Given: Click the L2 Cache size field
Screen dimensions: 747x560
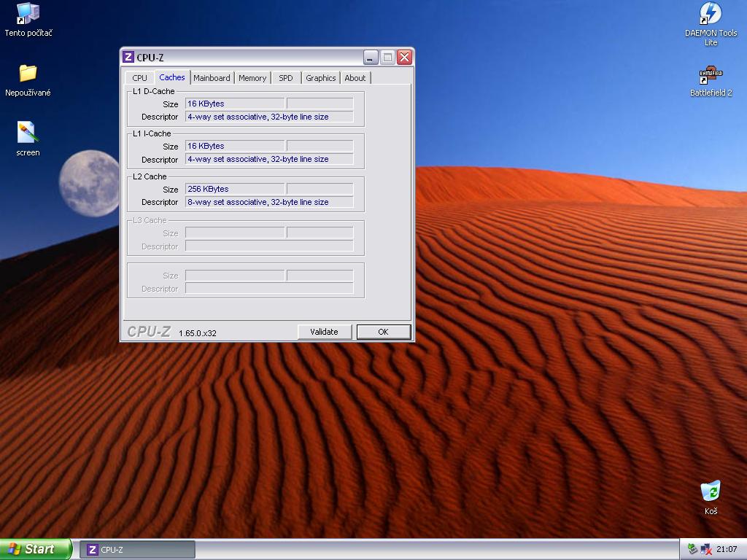Looking at the screenshot, I should (234, 189).
